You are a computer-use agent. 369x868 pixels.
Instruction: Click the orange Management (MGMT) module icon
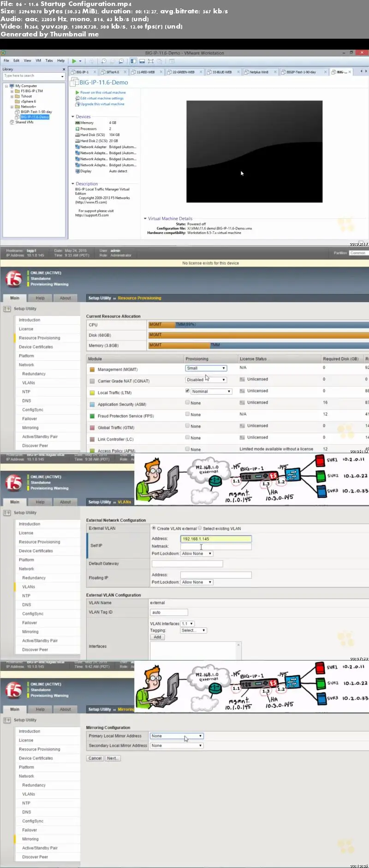point(92,369)
